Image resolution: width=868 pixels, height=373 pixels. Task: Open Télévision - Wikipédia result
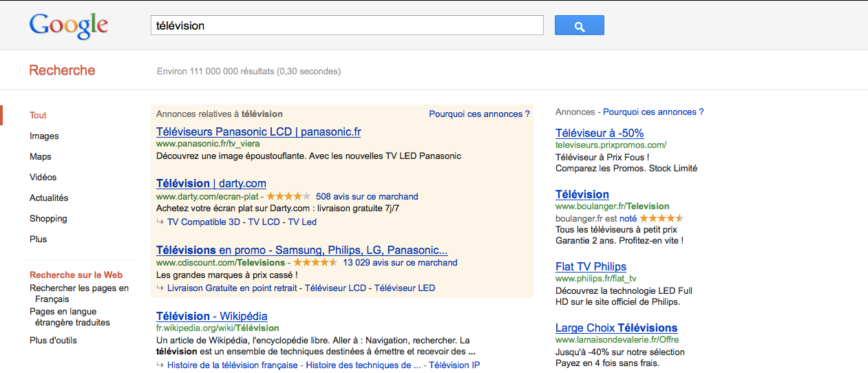click(212, 316)
